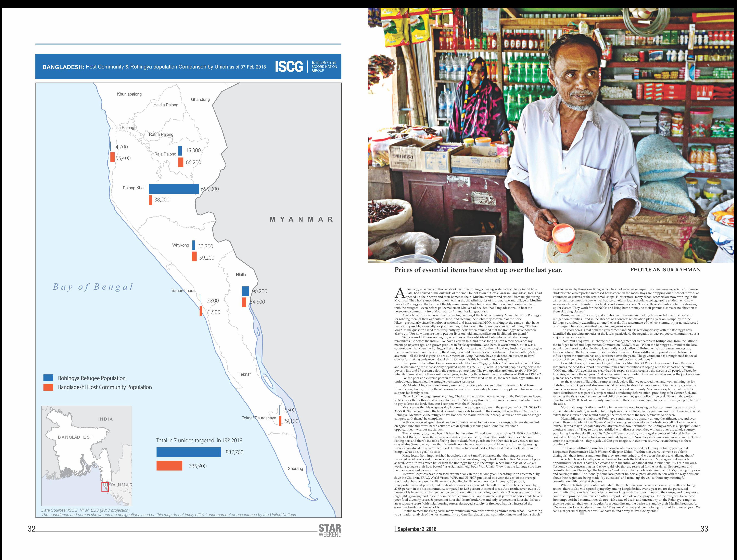Click the Nhilla blue 90,200 bar
737x560 pixels.
pos(245,291)
